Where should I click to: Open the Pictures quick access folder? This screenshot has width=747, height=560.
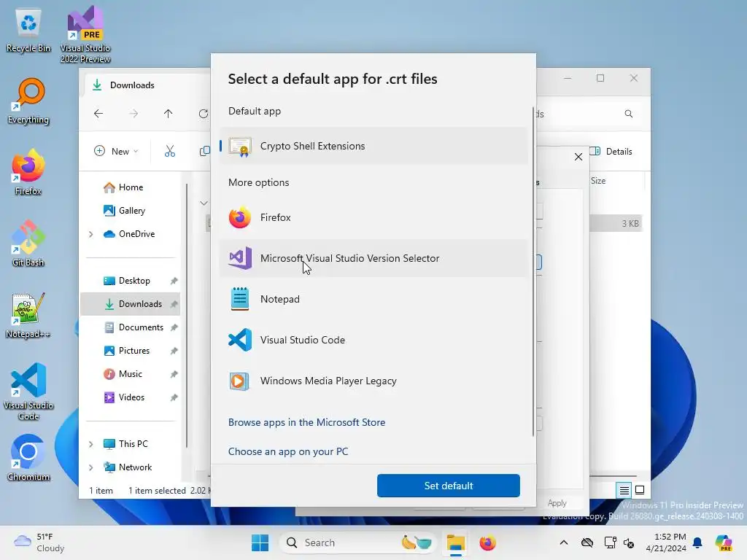coord(130,351)
